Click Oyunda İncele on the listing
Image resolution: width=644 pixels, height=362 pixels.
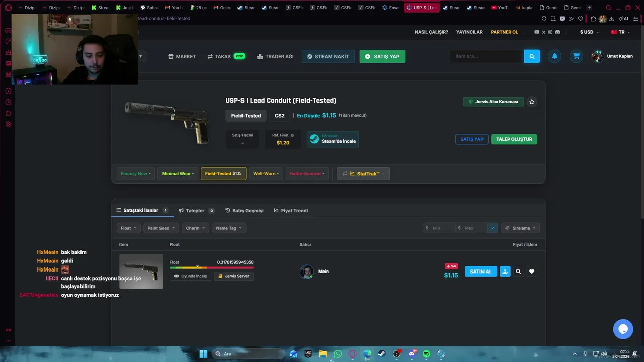pos(190,276)
